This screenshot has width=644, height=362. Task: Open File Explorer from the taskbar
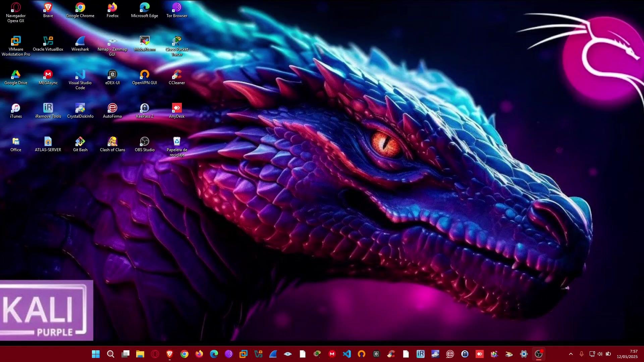[140, 354]
